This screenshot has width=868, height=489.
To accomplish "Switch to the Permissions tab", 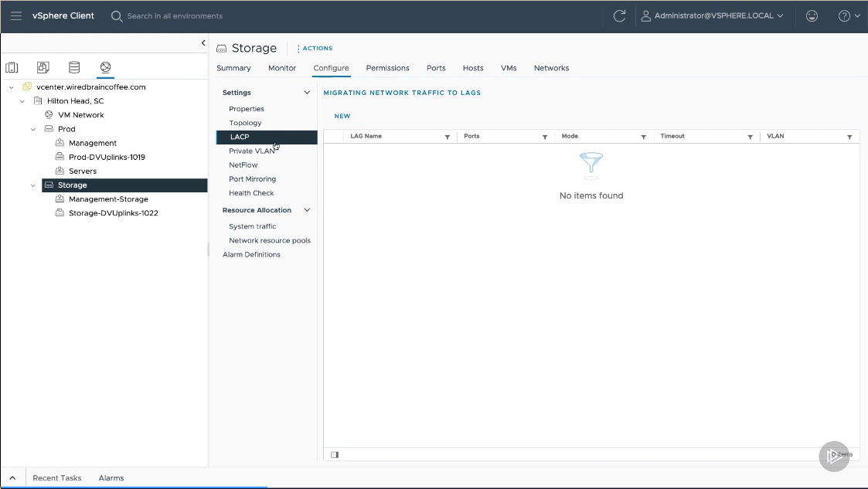I will pyautogui.click(x=387, y=68).
